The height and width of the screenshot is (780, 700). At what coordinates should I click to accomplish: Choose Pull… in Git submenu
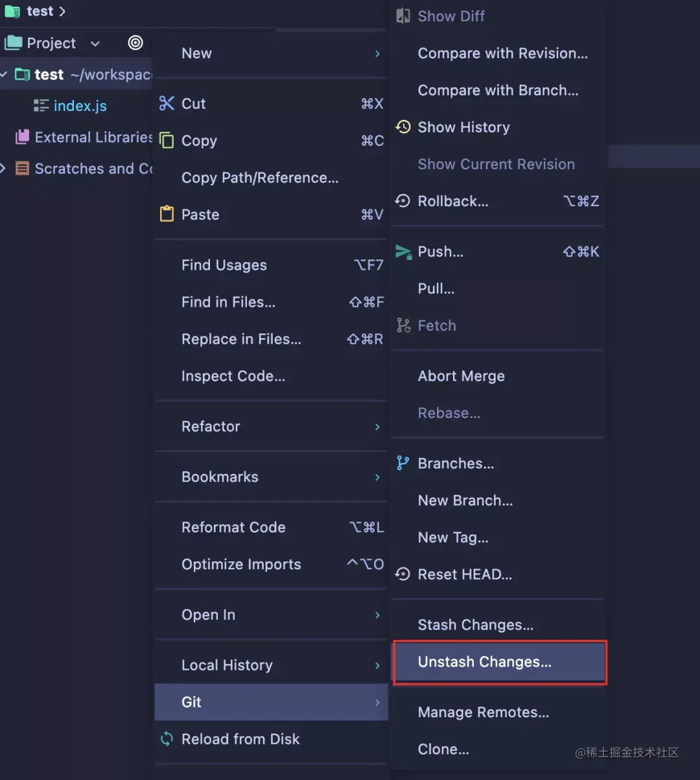click(x=498, y=289)
